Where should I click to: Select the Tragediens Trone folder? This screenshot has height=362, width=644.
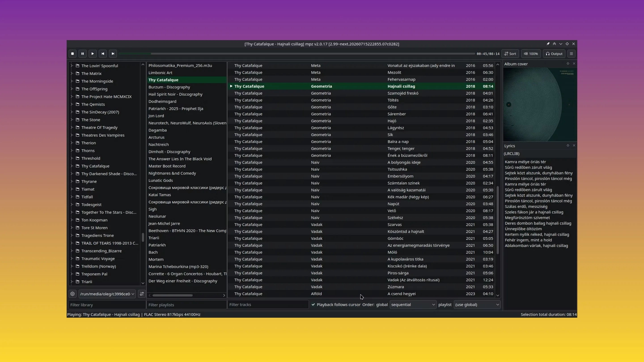tap(97, 235)
